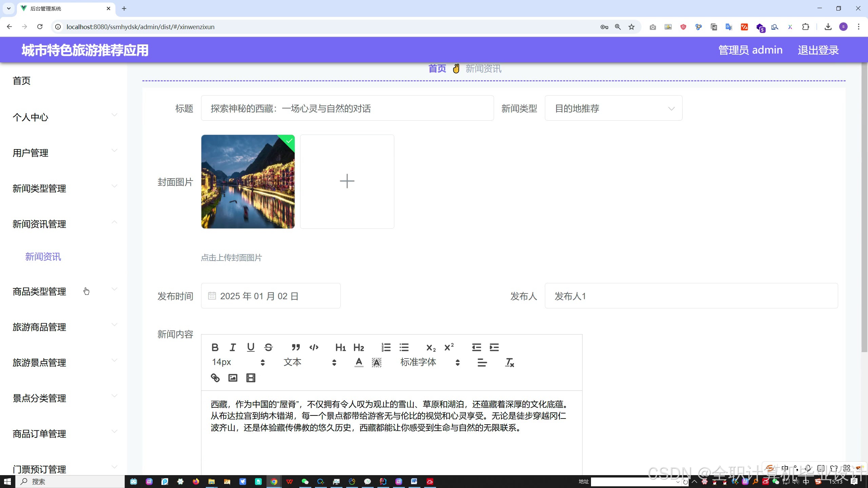Screen dimensions: 868x488
Task: Click the 退出登录 logout link
Action: (x=818, y=50)
